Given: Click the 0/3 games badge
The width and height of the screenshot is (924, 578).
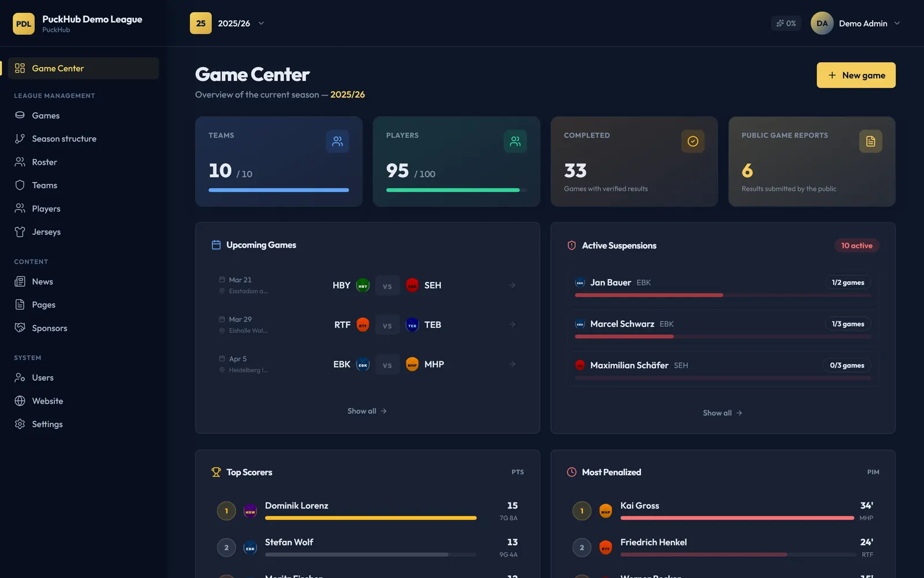Looking at the screenshot, I should point(847,365).
